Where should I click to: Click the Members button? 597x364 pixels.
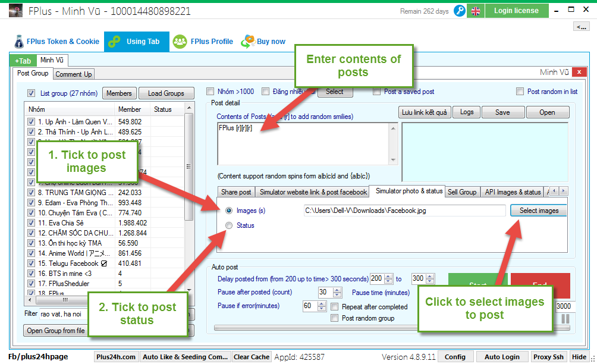pos(119,93)
